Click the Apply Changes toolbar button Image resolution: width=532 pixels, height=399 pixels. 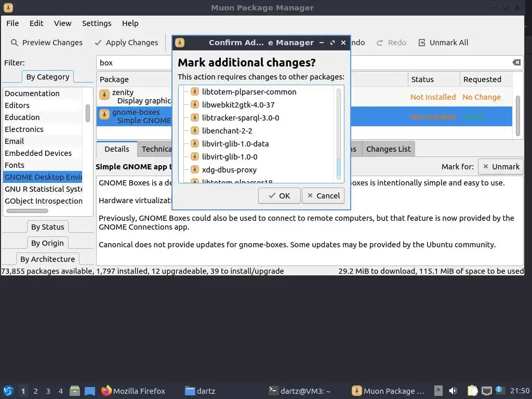click(x=127, y=43)
